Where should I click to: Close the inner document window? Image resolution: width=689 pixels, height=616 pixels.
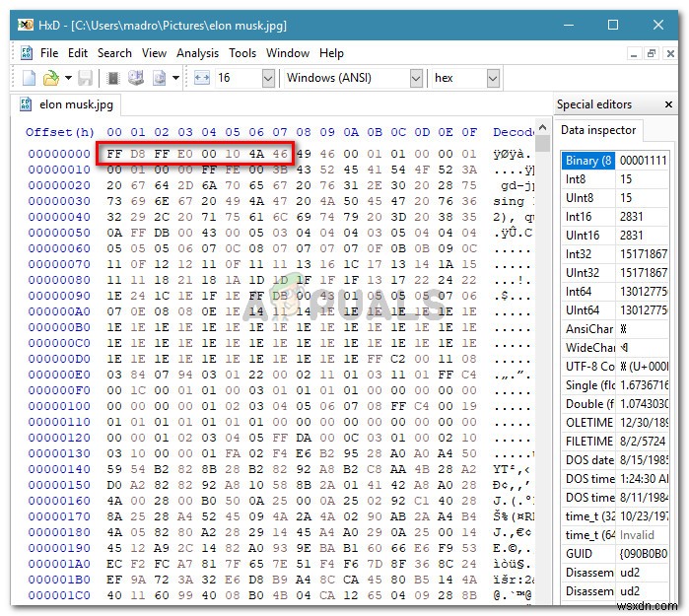pos(670,53)
